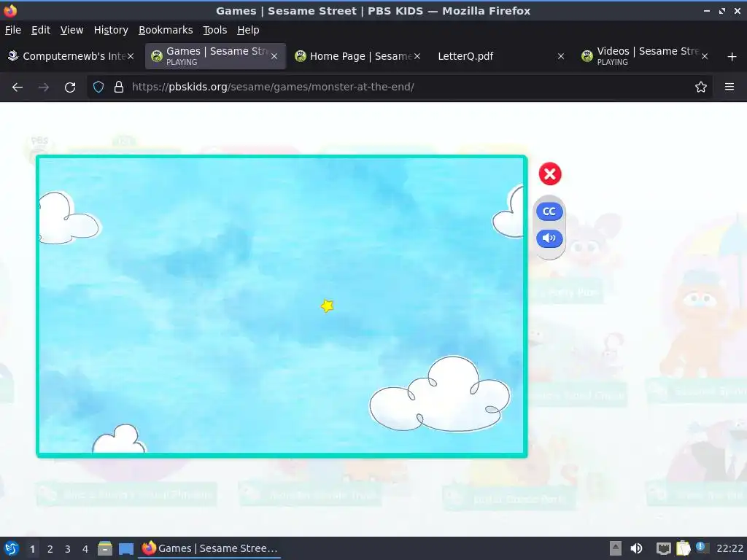The height and width of the screenshot is (560, 747).
Task: Open the File menu
Action: pos(13,30)
